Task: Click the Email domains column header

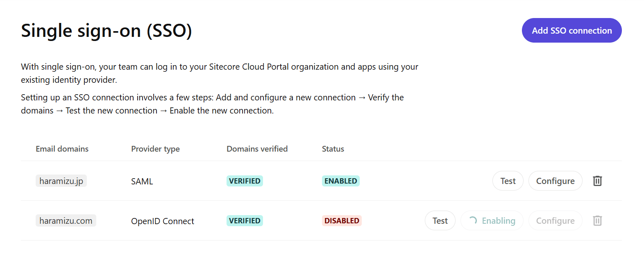Action: coord(62,149)
